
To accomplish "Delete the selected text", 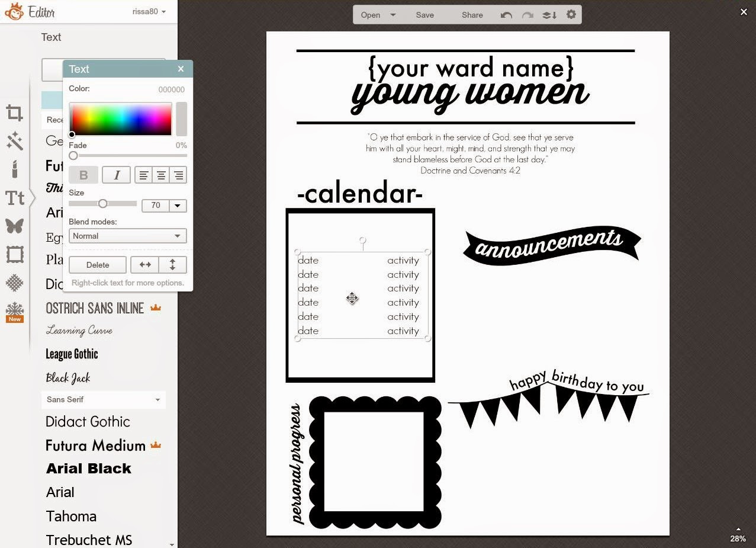I will coord(98,265).
